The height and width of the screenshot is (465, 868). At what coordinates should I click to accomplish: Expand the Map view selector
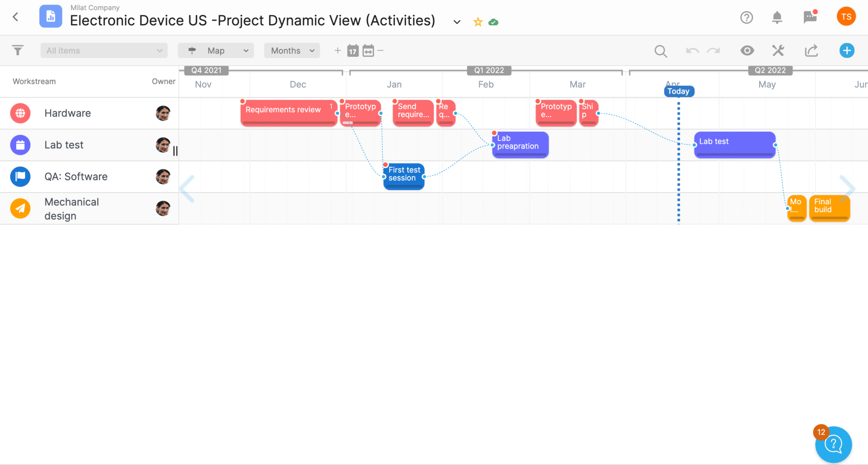[216, 50]
